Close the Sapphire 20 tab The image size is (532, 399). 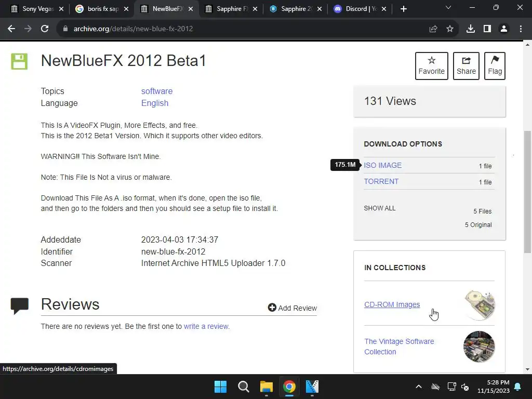(320, 9)
